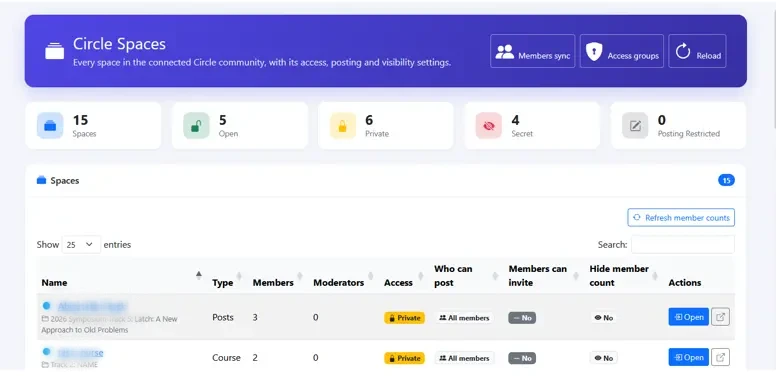Sort the table by Type
This screenshot has width=776, height=377.
point(228,276)
